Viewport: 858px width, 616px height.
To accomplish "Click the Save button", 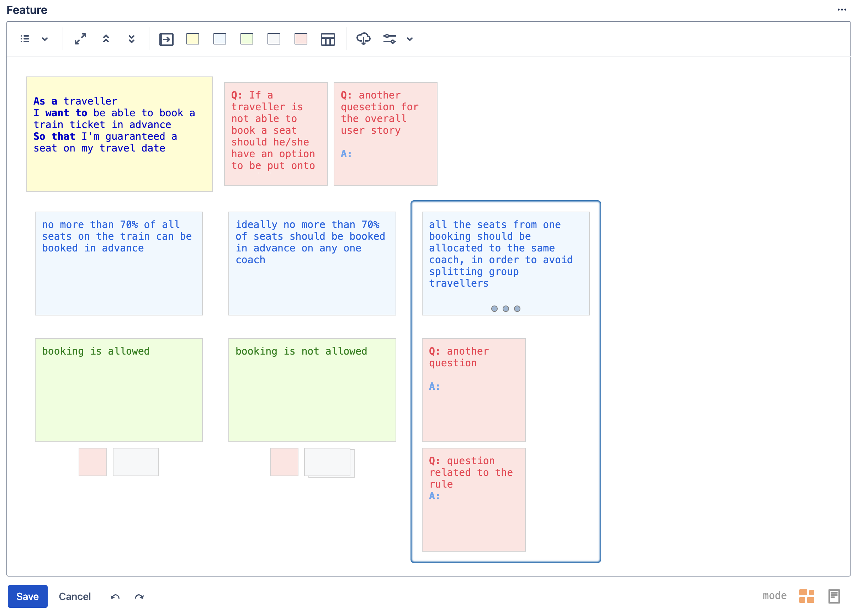I will point(28,596).
